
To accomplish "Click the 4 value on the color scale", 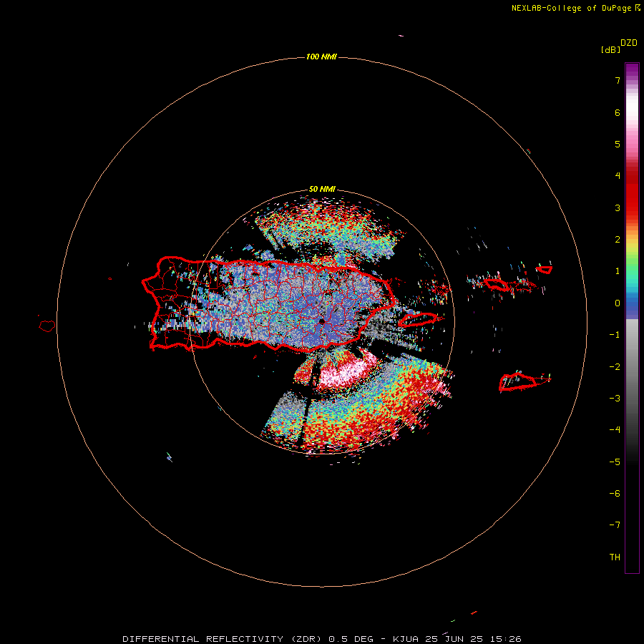I will pyautogui.click(x=618, y=176).
